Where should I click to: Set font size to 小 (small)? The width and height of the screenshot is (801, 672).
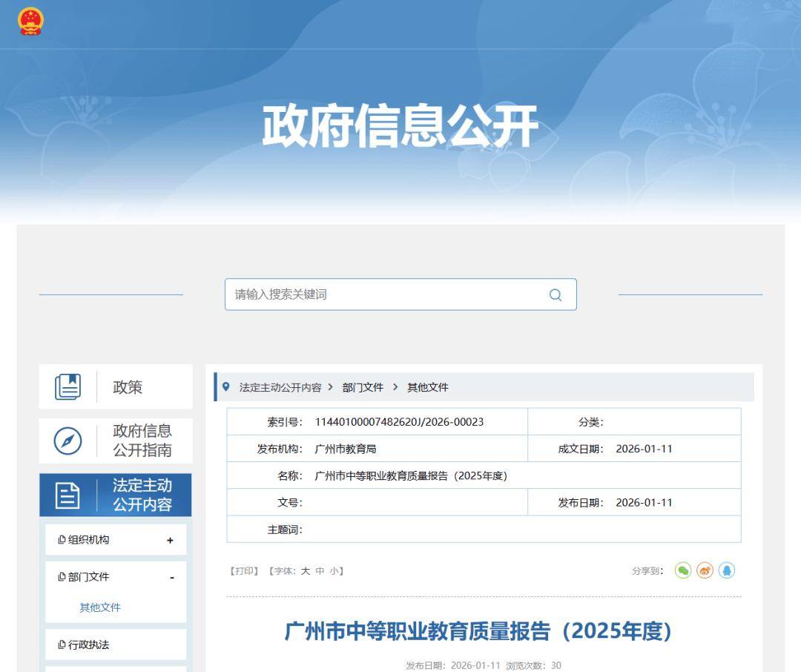click(x=334, y=571)
